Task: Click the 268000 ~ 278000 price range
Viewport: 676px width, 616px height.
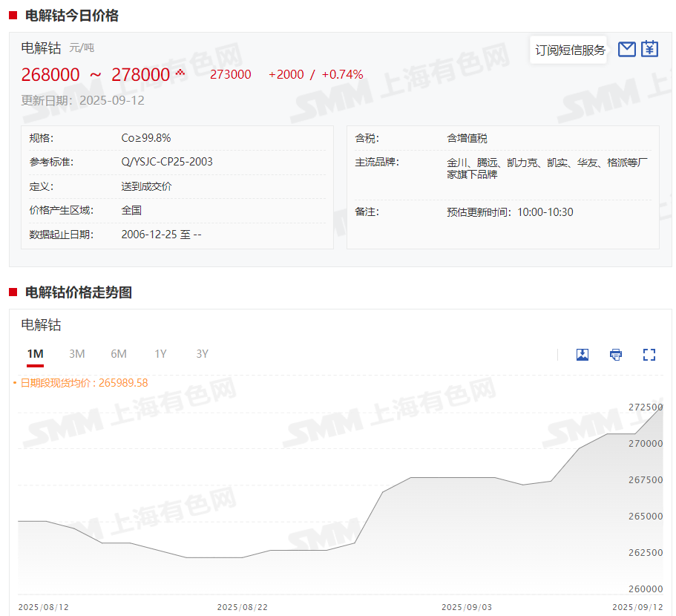Action: click(x=96, y=75)
